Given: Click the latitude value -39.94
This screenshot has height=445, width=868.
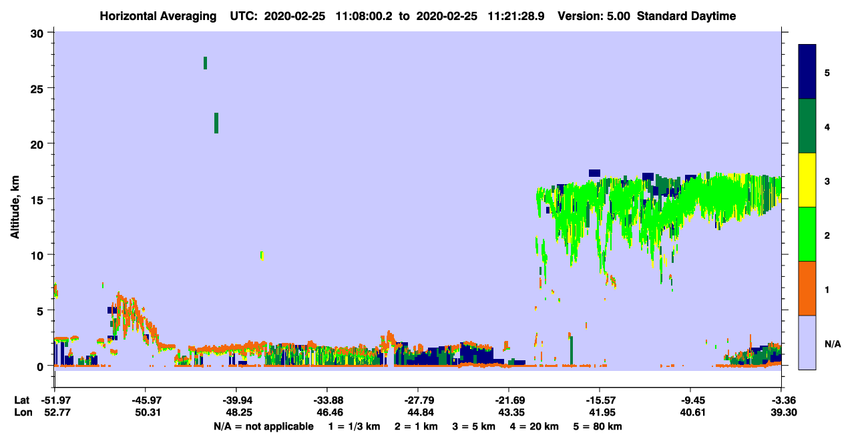Looking at the screenshot, I should (236, 400).
